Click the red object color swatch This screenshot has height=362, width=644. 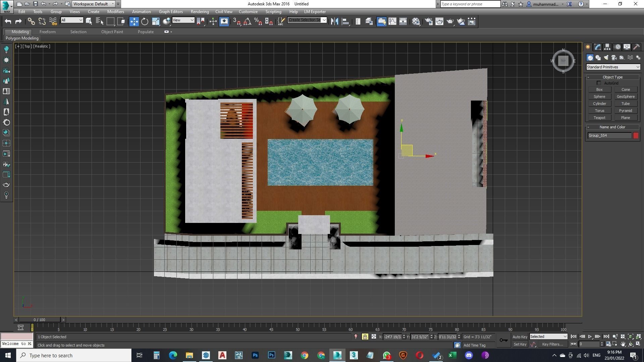click(636, 135)
